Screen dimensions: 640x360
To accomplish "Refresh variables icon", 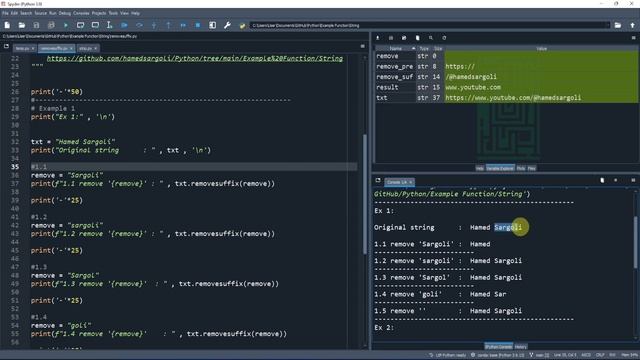I will tap(444, 38).
